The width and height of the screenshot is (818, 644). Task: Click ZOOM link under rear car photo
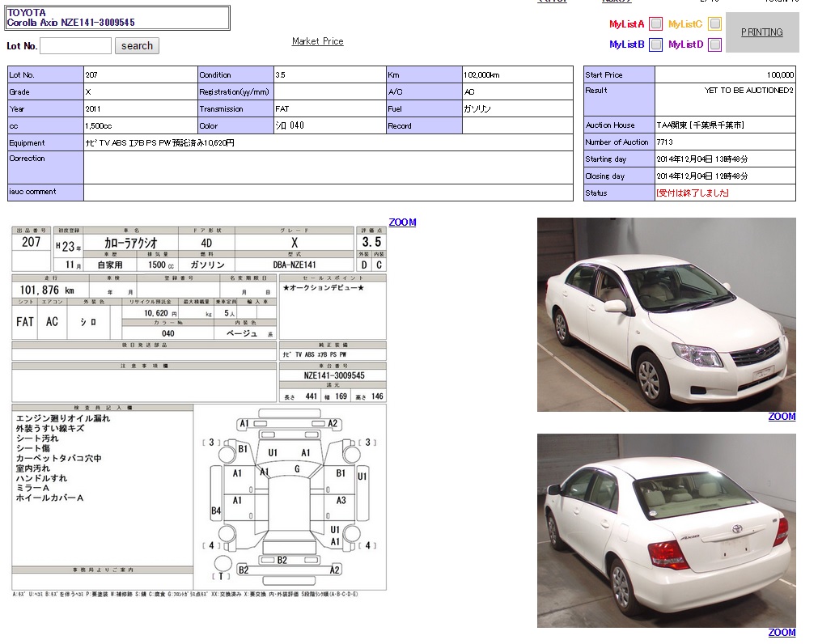pyautogui.click(x=782, y=633)
